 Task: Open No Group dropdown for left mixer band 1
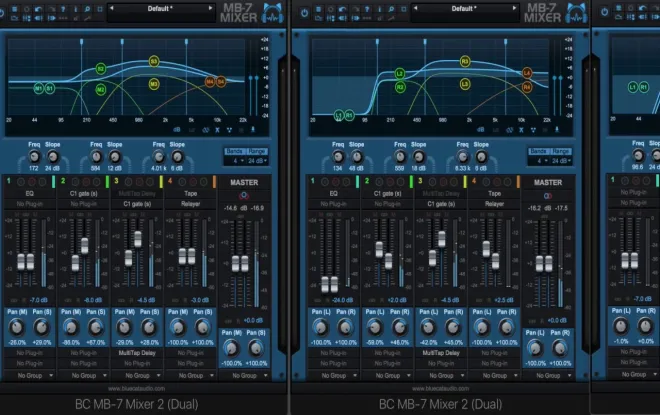[x=32, y=375]
